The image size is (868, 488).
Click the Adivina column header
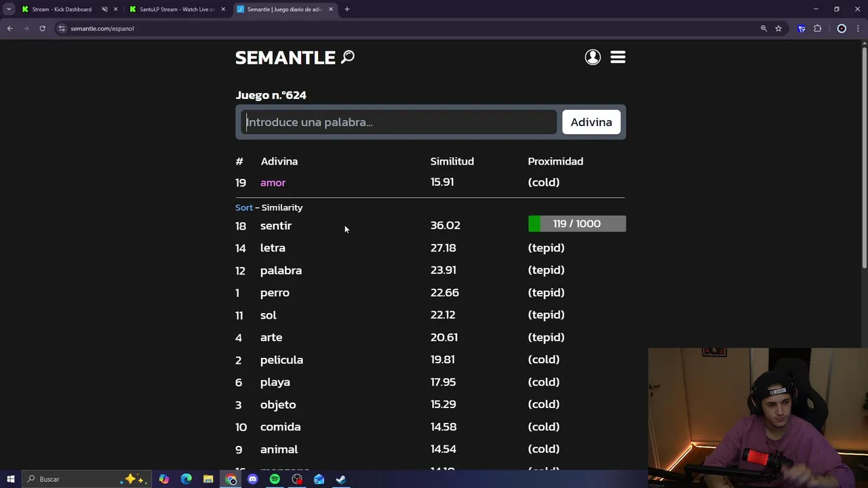(x=279, y=161)
